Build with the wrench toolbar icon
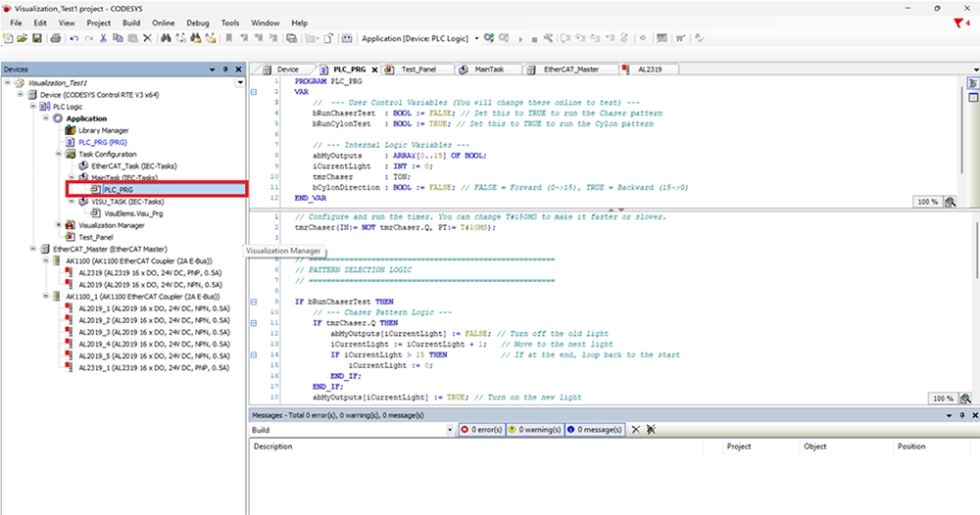Image resolution: width=980 pixels, height=515 pixels. (x=548, y=39)
